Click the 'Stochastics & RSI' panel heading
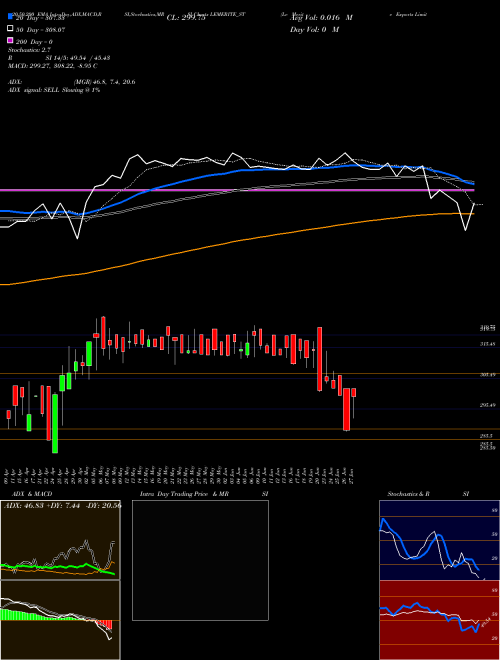The height and width of the screenshot is (660, 500). coord(428,494)
